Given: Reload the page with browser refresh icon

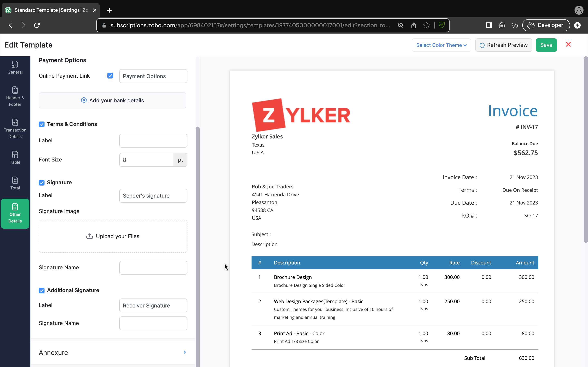Looking at the screenshot, I should [x=37, y=25].
